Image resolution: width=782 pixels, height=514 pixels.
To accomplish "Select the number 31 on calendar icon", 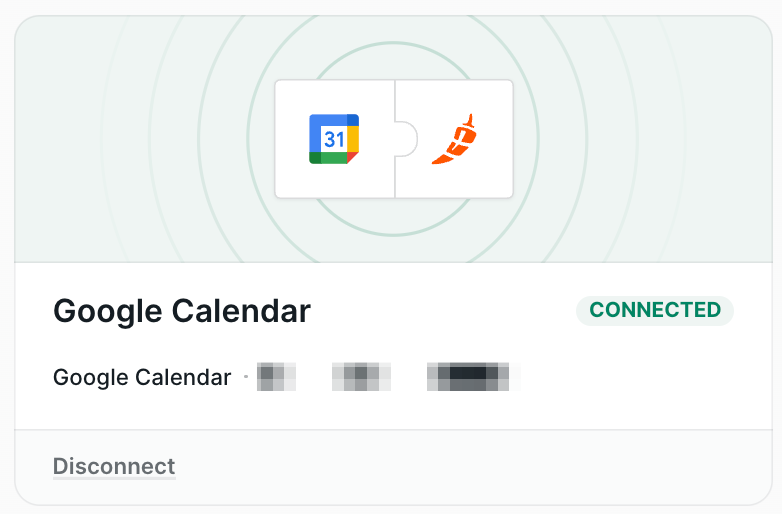I will pyautogui.click(x=334, y=139).
